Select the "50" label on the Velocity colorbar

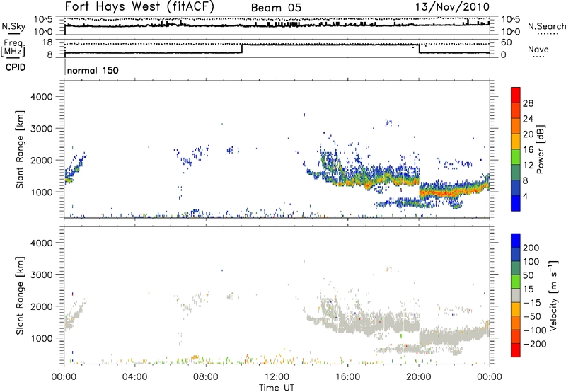(528, 275)
